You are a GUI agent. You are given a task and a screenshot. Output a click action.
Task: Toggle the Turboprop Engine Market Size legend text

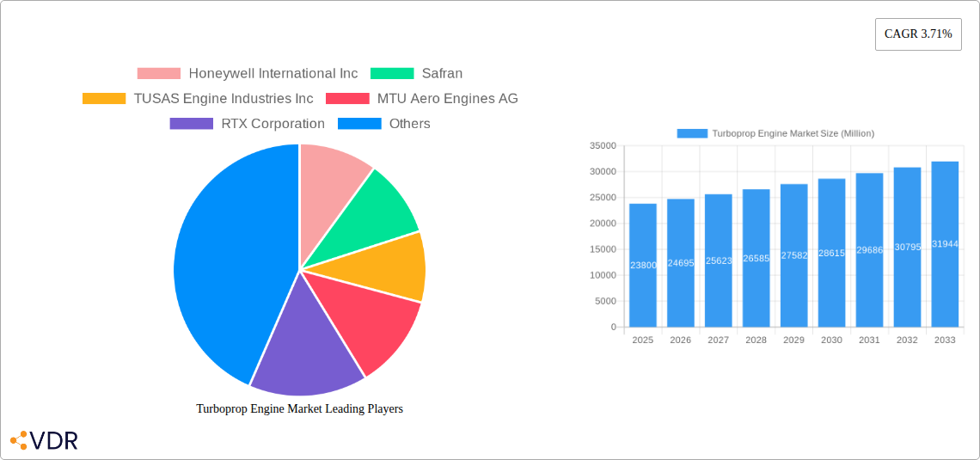pos(793,133)
